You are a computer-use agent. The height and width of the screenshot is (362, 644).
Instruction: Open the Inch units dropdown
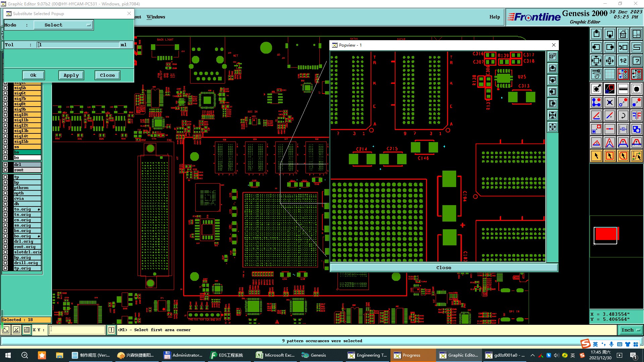click(631, 330)
